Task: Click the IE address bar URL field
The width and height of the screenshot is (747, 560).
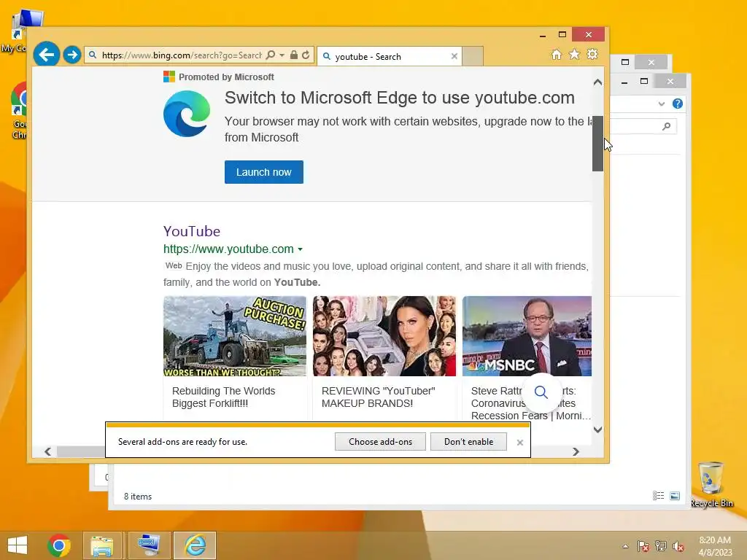Action: pyautogui.click(x=182, y=55)
